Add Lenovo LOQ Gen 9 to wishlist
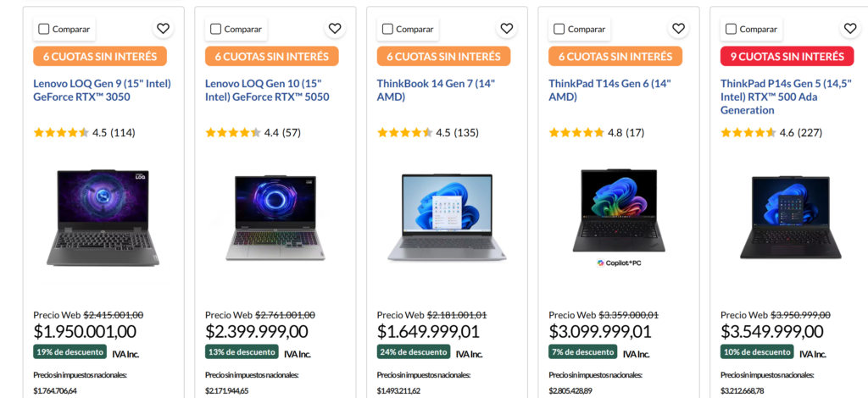Screen dimensions: 868x398 point(163,29)
